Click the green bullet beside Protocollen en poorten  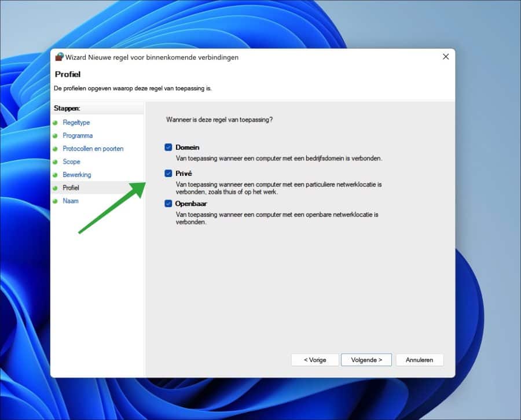55,149
